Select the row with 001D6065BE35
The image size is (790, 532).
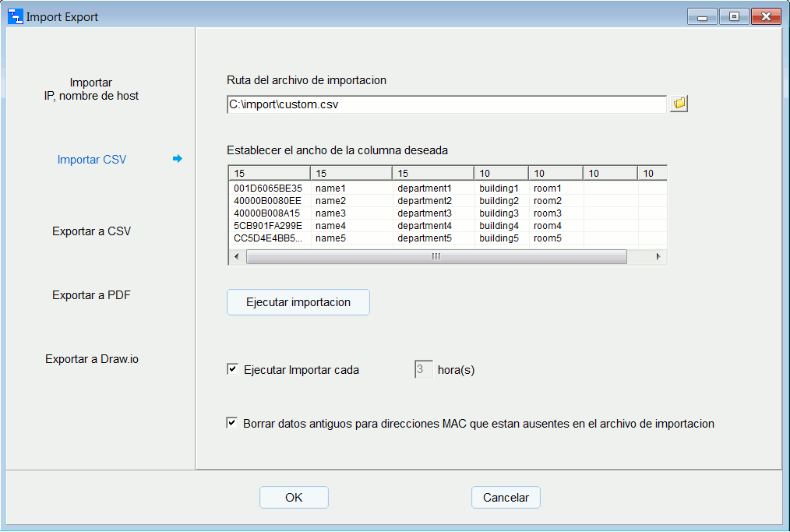coord(267,188)
